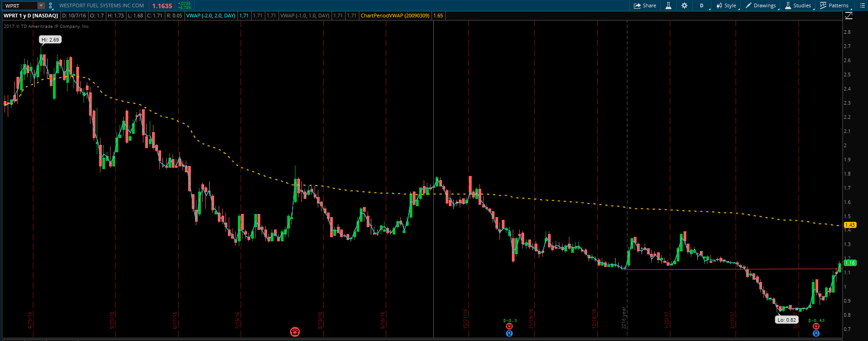
Task: Click the 7/15/16 expiration date marker
Action: (237, 320)
